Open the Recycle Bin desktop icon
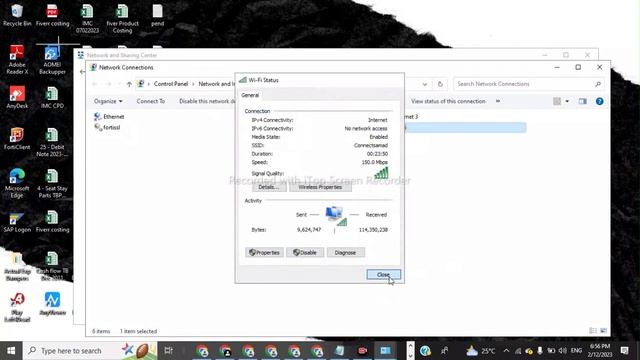This screenshot has width=640, height=360. (x=17, y=16)
